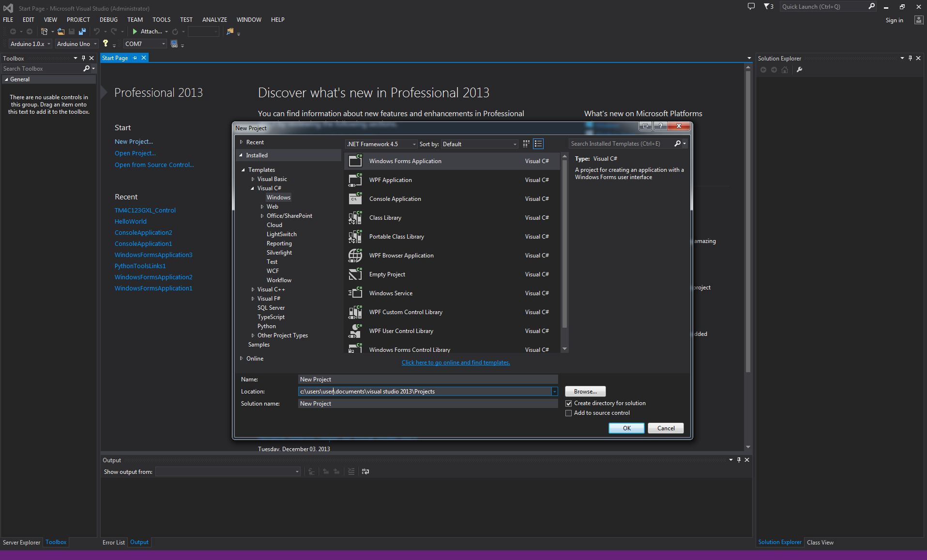Click the Find in Files toolbar icon
Viewport: 927px width, 560px height.
point(230,31)
